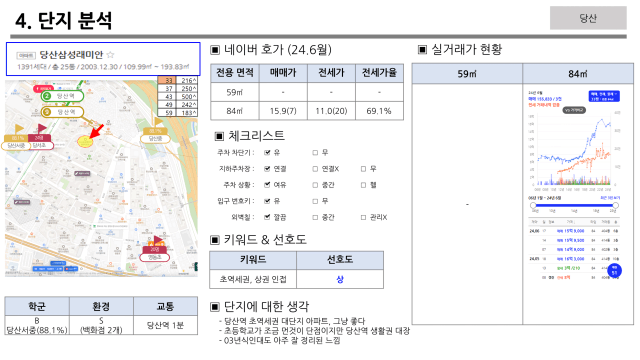640x360 pixels.
Task: Tick the 주차 상황 헬 checkbox
Action: 363,185
